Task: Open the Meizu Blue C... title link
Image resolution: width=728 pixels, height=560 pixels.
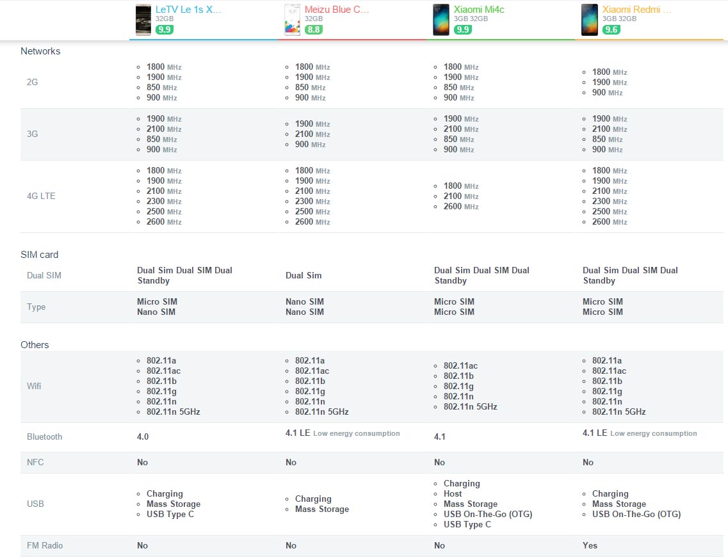Action: (337, 9)
